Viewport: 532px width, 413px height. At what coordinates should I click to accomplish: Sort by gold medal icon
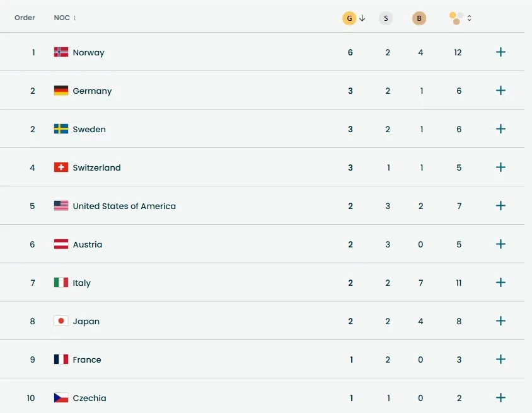[349, 18]
